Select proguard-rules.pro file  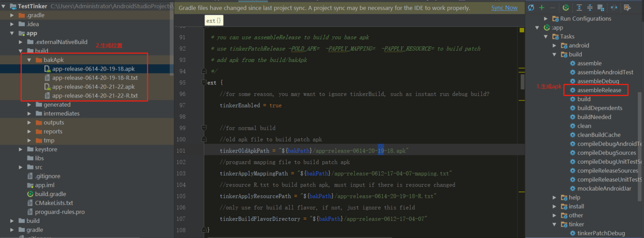[x=60, y=212]
